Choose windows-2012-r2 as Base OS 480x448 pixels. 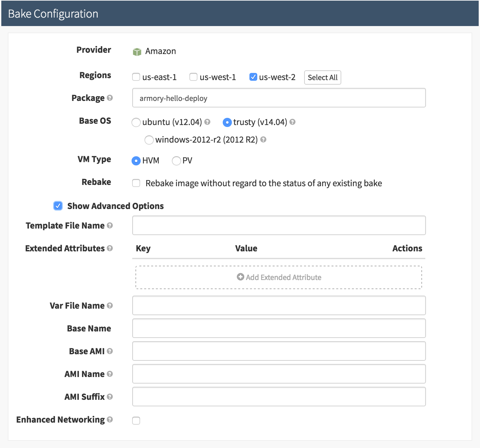coord(149,140)
